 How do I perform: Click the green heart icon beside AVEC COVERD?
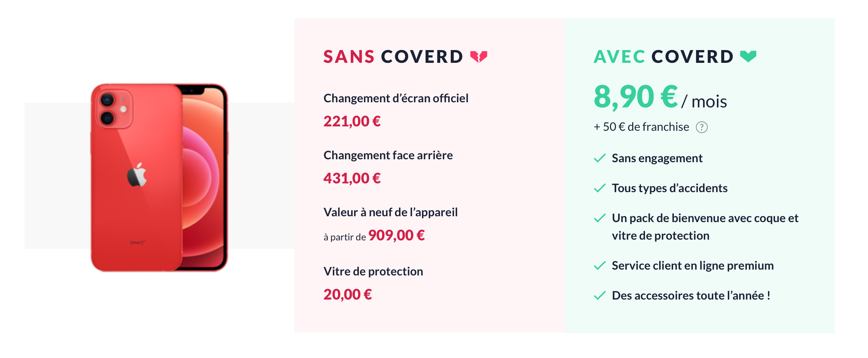point(748,57)
